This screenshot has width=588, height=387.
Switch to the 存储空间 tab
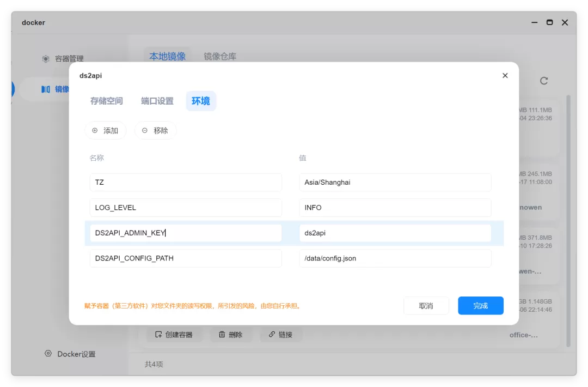pos(107,101)
